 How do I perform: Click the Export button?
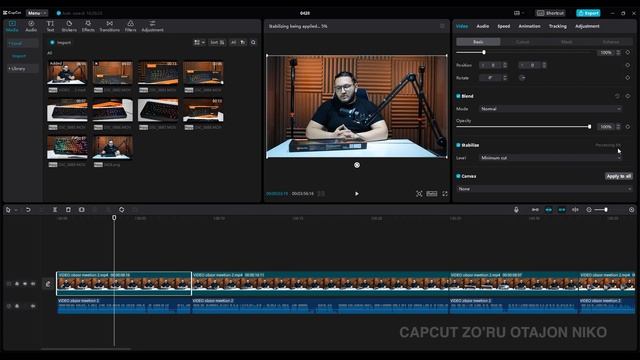tap(588, 13)
